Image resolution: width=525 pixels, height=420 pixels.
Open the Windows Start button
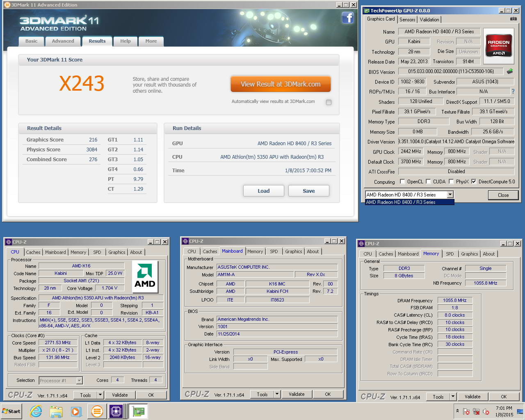tap(11, 411)
